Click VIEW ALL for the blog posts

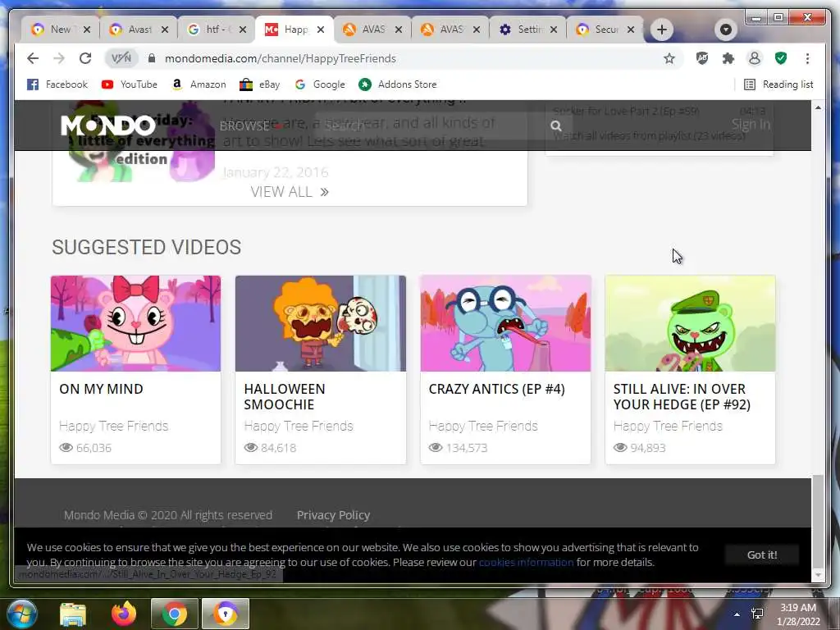[x=290, y=192]
